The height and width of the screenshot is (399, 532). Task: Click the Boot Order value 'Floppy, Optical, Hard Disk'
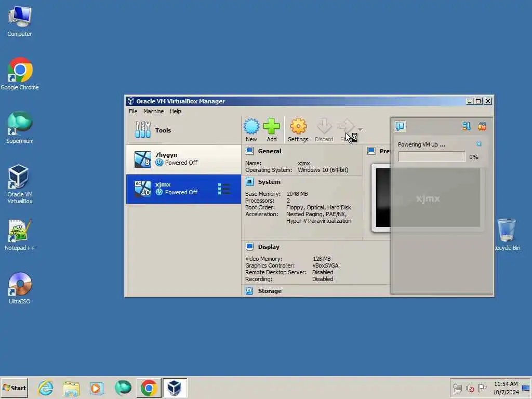[318, 207]
